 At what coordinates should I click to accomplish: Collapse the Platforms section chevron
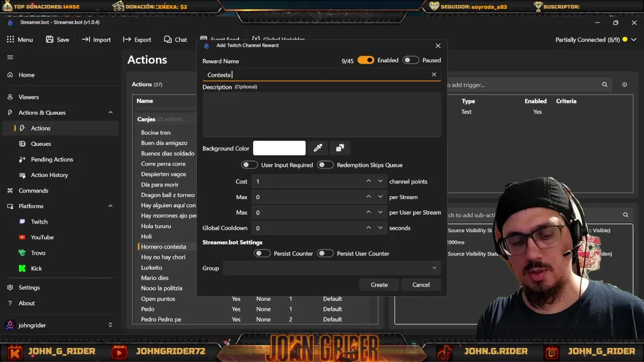coord(110,206)
